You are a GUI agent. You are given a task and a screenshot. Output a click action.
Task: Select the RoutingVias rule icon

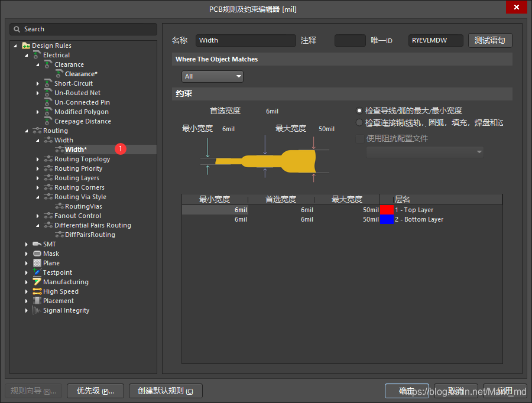pos(59,206)
